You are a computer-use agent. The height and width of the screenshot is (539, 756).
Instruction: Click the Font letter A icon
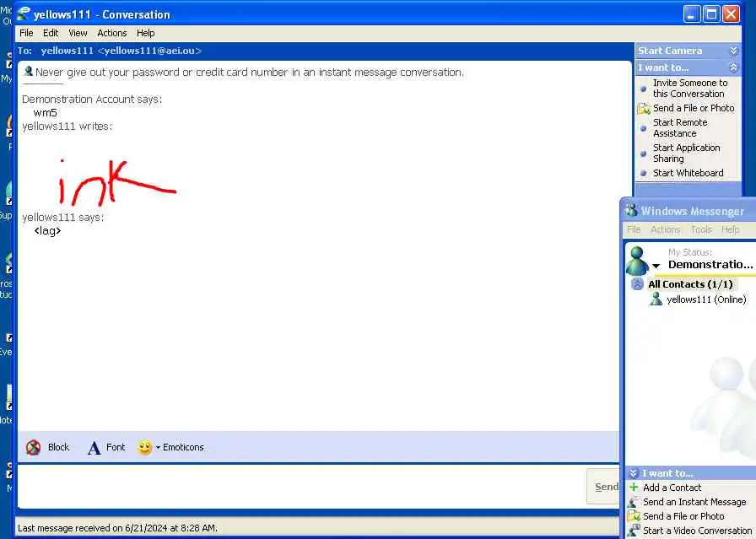94,448
